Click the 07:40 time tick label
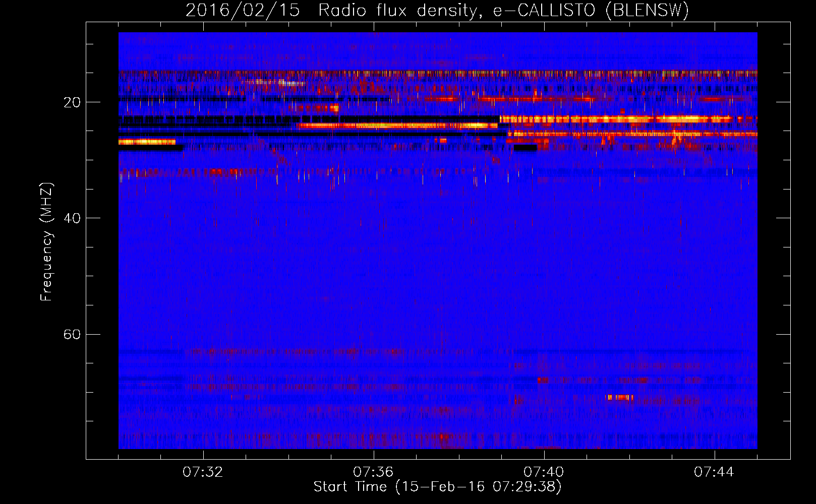Viewport: 816px width, 504px height. [x=544, y=472]
